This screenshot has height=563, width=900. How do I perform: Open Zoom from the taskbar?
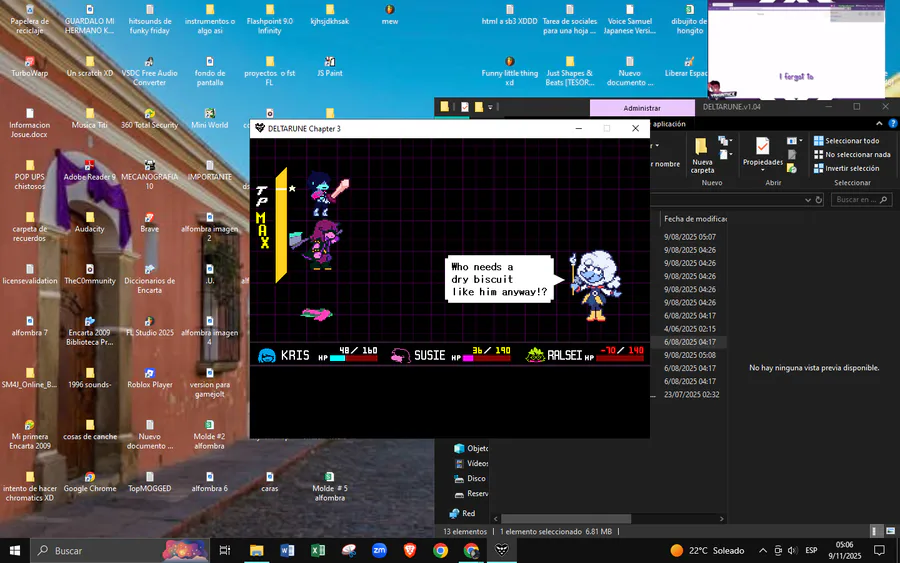379,550
